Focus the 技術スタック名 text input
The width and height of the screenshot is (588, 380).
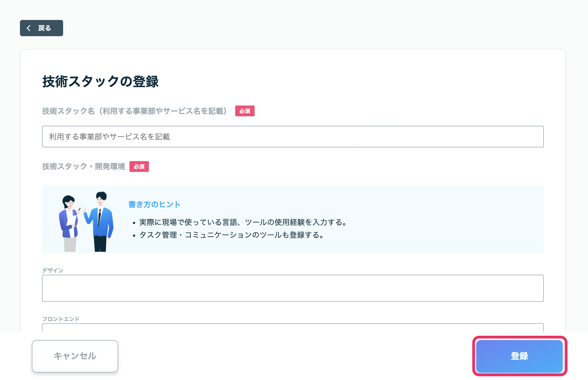pos(293,137)
